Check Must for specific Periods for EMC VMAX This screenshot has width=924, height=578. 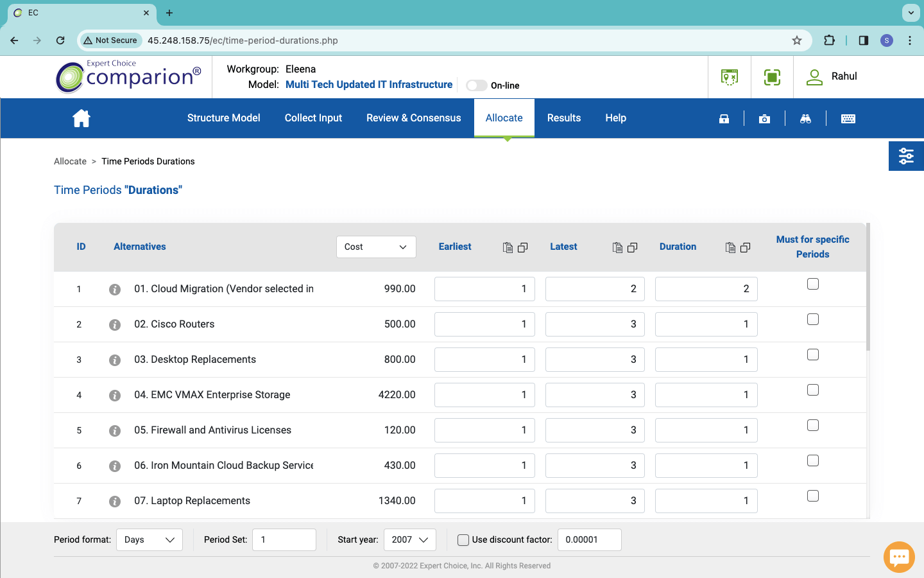813,390
